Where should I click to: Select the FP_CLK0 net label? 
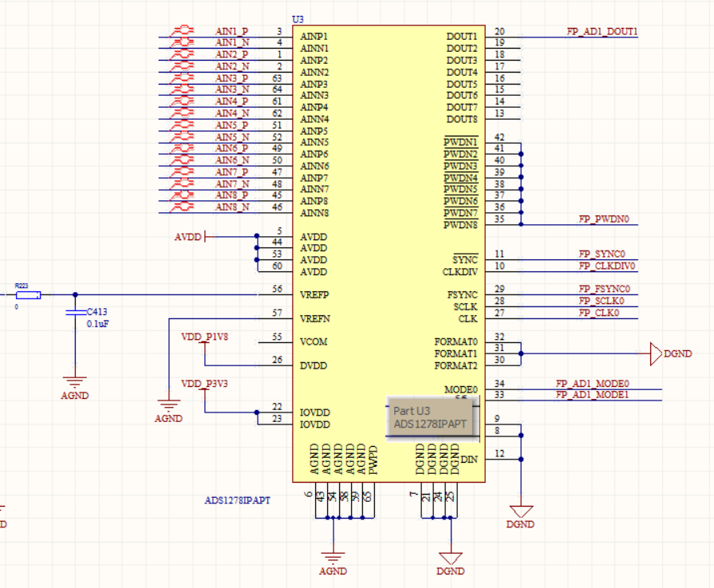599,313
